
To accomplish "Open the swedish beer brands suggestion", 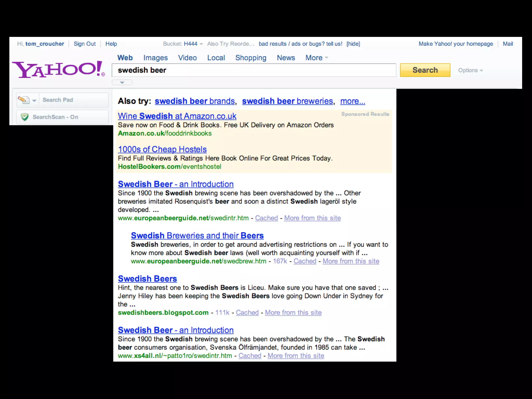I will pos(195,101).
